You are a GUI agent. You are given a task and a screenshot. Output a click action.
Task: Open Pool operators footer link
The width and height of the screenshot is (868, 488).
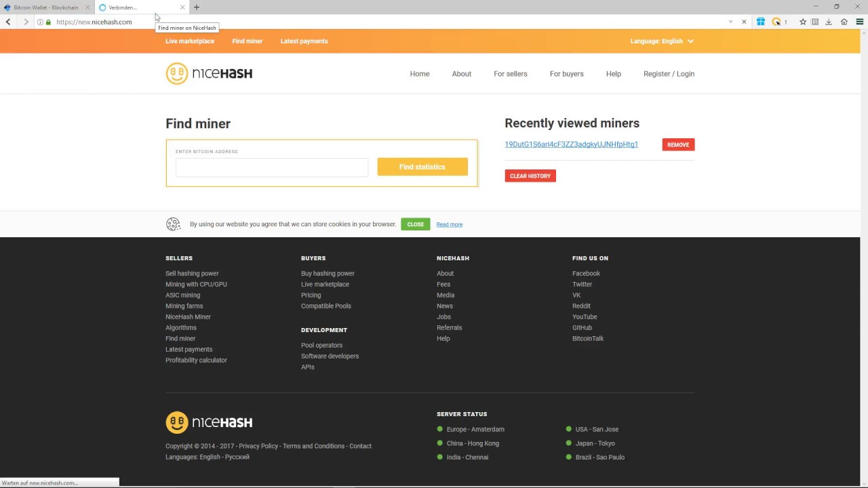(x=321, y=346)
